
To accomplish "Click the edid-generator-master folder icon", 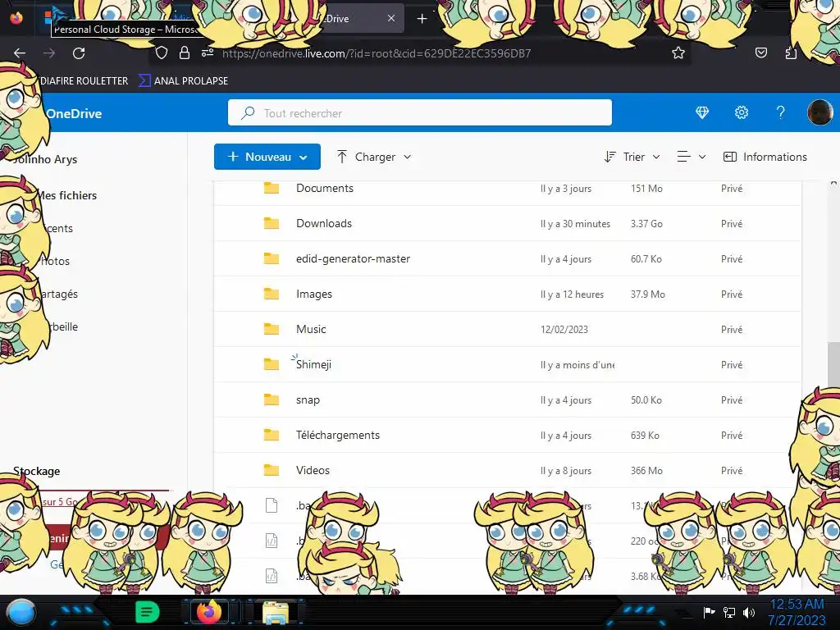I will [272, 258].
